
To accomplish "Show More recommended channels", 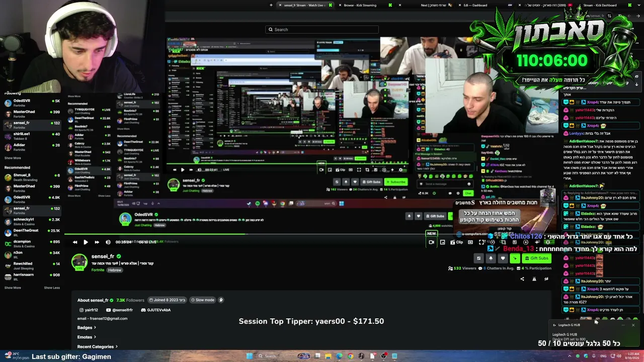I will 13,288.
